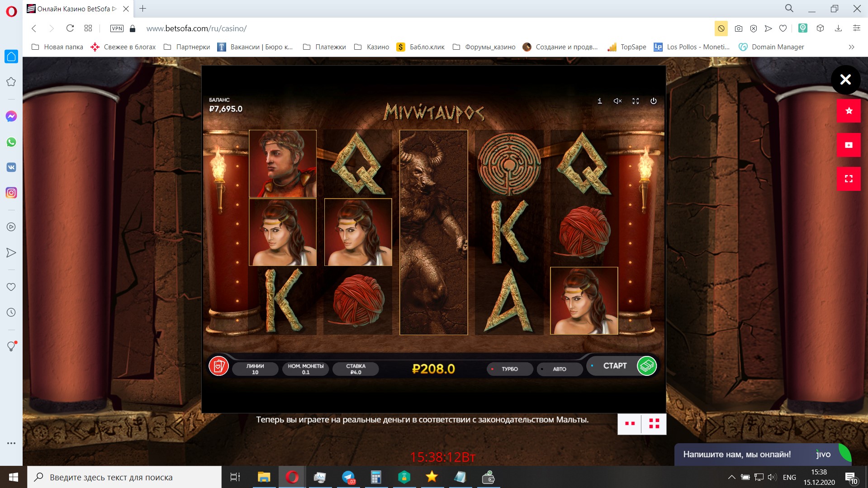Click the Opera menu logo

[x=11, y=11]
